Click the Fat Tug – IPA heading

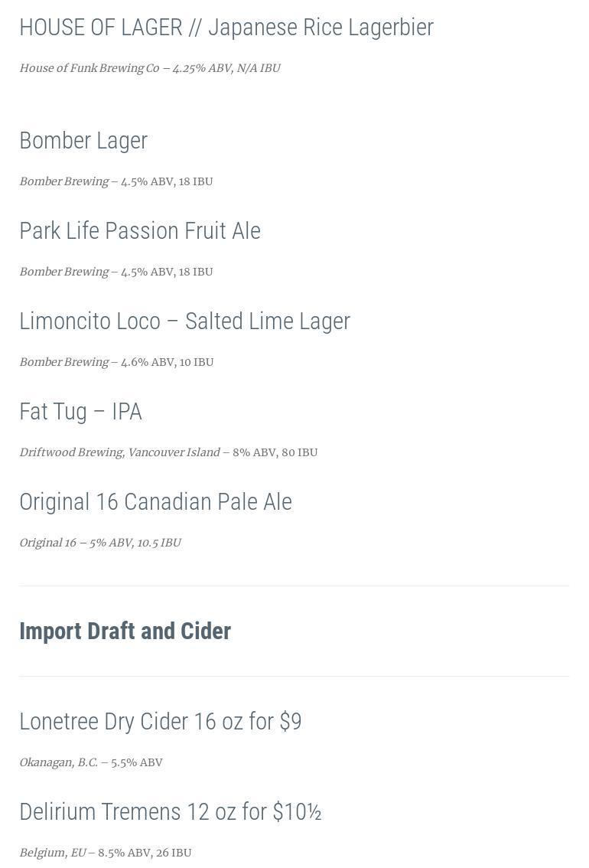coord(80,412)
